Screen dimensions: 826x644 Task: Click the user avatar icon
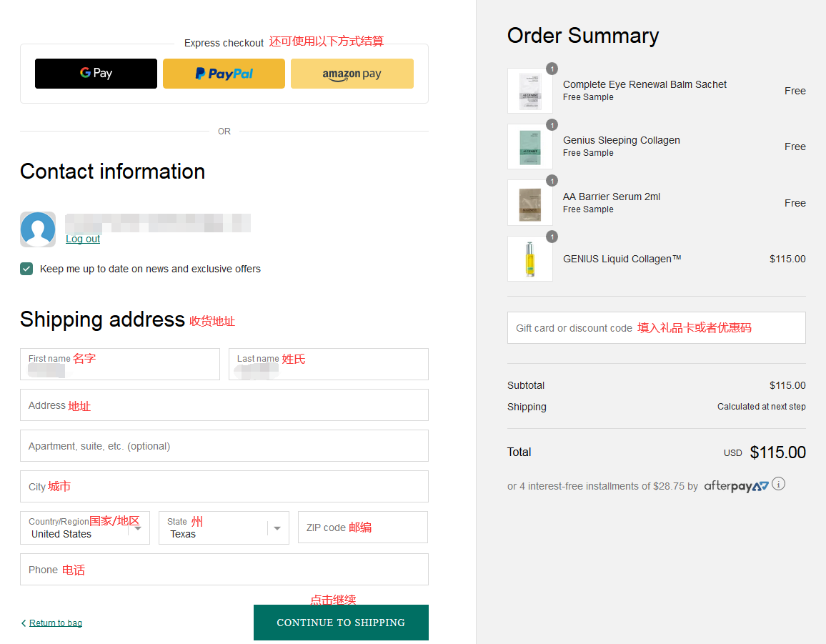point(38,229)
